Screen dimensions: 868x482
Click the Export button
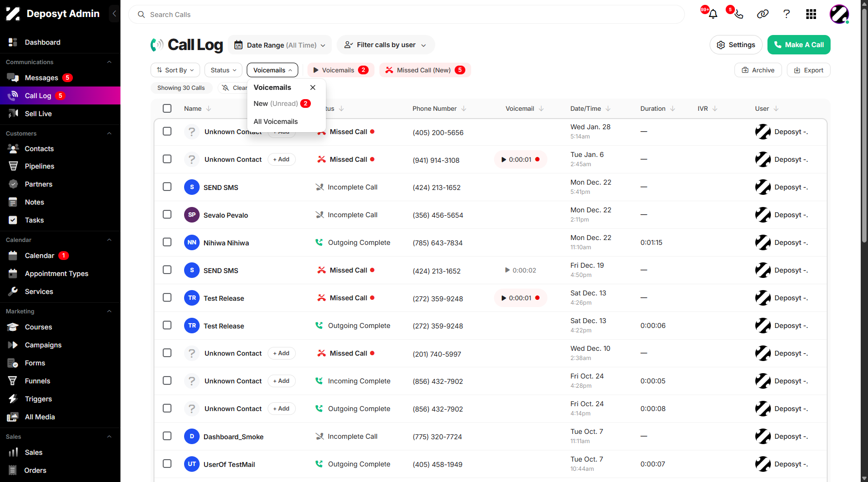click(x=808, y=70)
